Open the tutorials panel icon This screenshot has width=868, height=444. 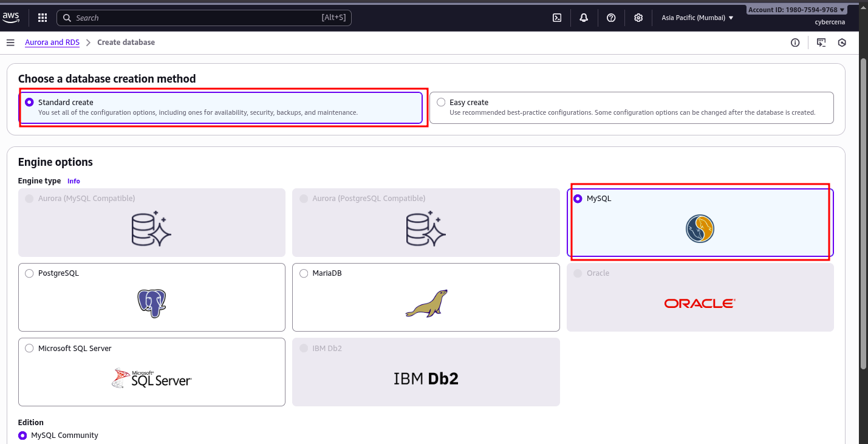[821, 43]
